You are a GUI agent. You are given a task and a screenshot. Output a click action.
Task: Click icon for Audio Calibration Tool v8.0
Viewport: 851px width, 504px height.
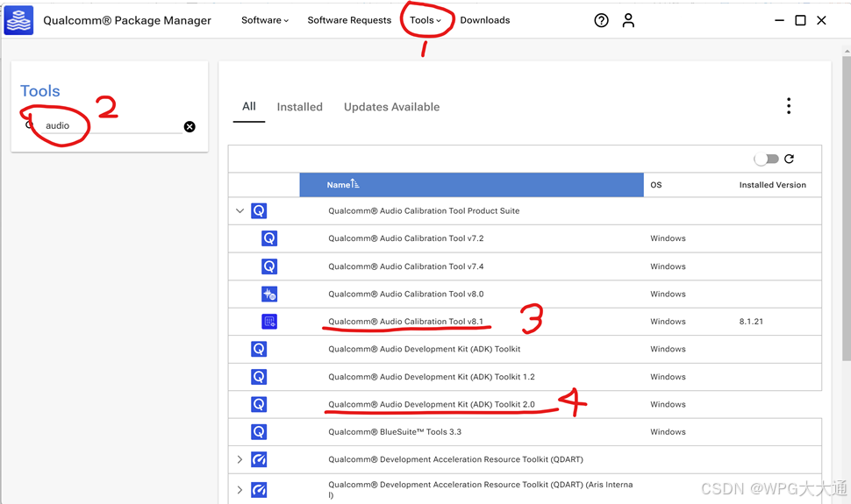[269, 294]
